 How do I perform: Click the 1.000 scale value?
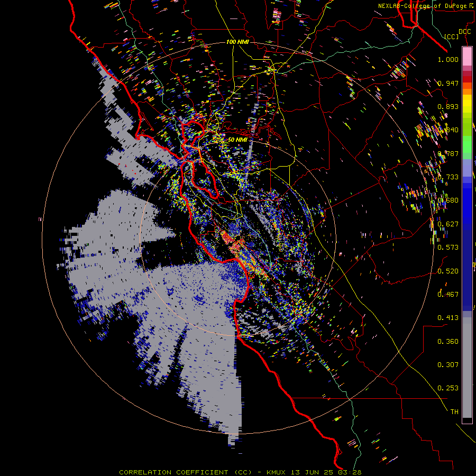pyautogui.click(x=448, y=59)
